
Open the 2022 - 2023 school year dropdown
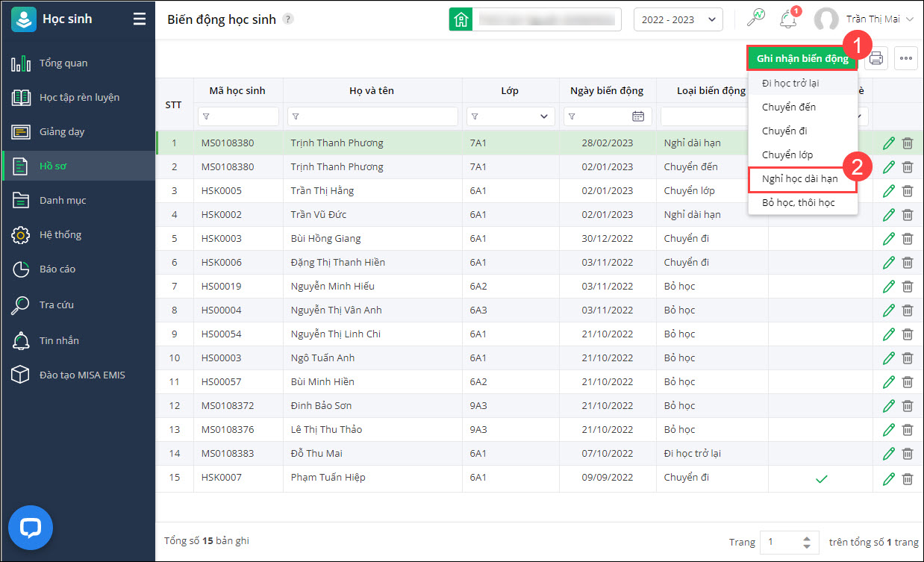678,19
